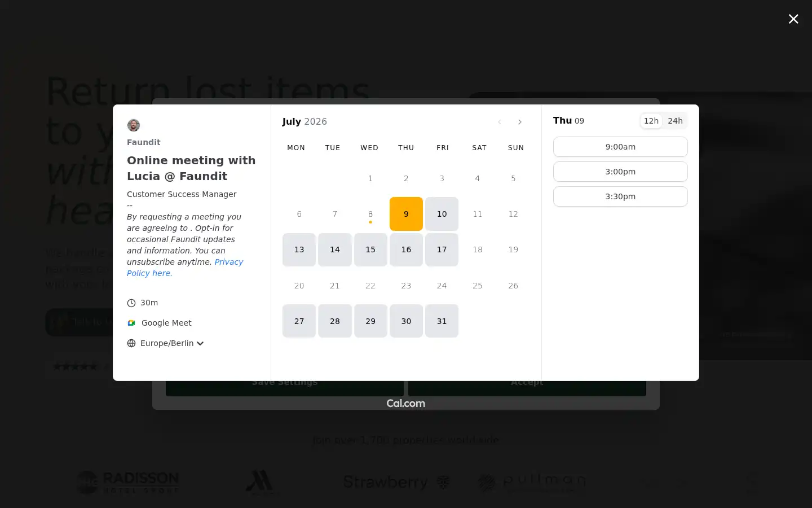The height and width of the screenshot is (508, 812).
Task: Select July 10 on the calendar
Action: (442, 214)
